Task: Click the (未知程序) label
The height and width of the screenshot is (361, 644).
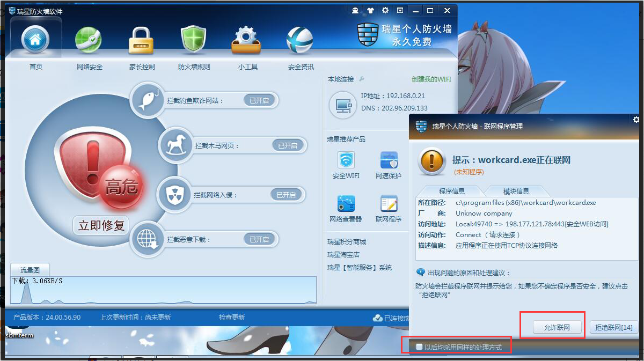Action: pyautogui.click(x=469, y=172)
